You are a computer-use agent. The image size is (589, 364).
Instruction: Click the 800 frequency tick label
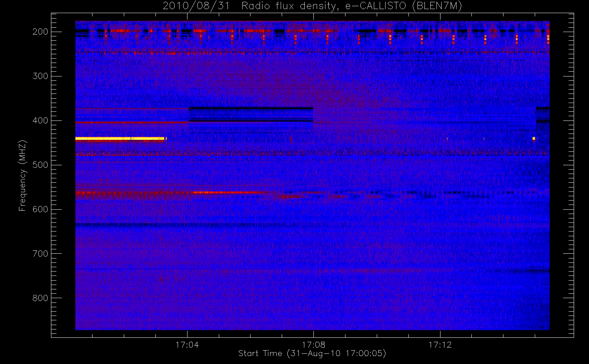click(40, 298)
